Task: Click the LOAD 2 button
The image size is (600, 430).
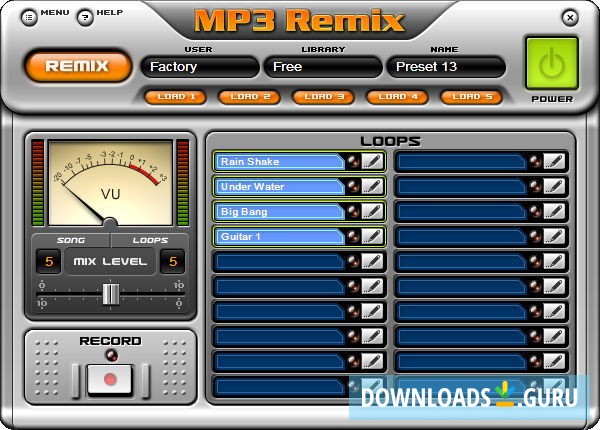Action: pyautogui.click(x=249, y=97)
